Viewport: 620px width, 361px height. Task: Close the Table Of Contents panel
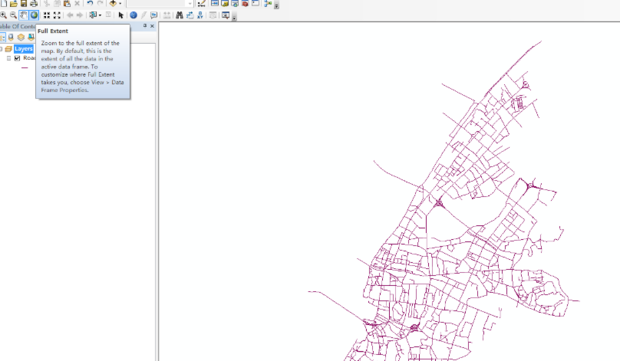[x=152, y=26]
